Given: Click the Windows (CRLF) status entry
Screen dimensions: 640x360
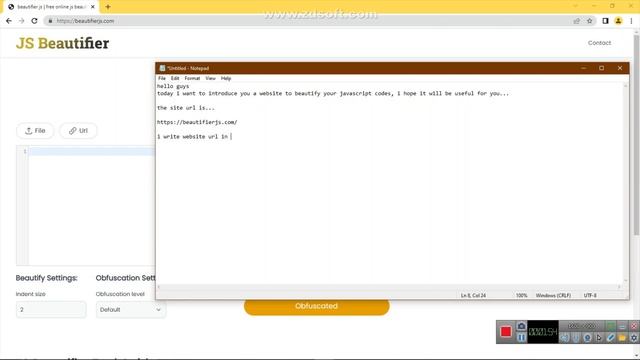Looking at the screenshot, I should click(553, 295).
